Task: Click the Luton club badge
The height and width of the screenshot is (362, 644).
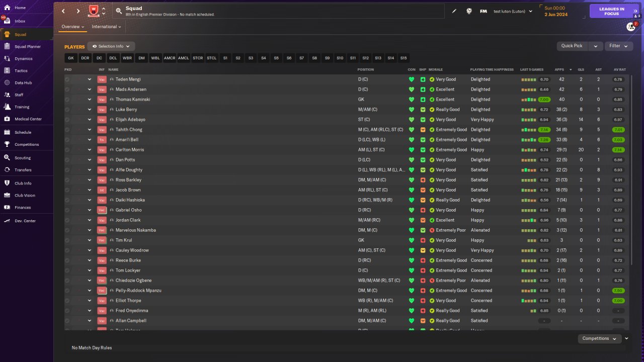Action: coord(93,11)
